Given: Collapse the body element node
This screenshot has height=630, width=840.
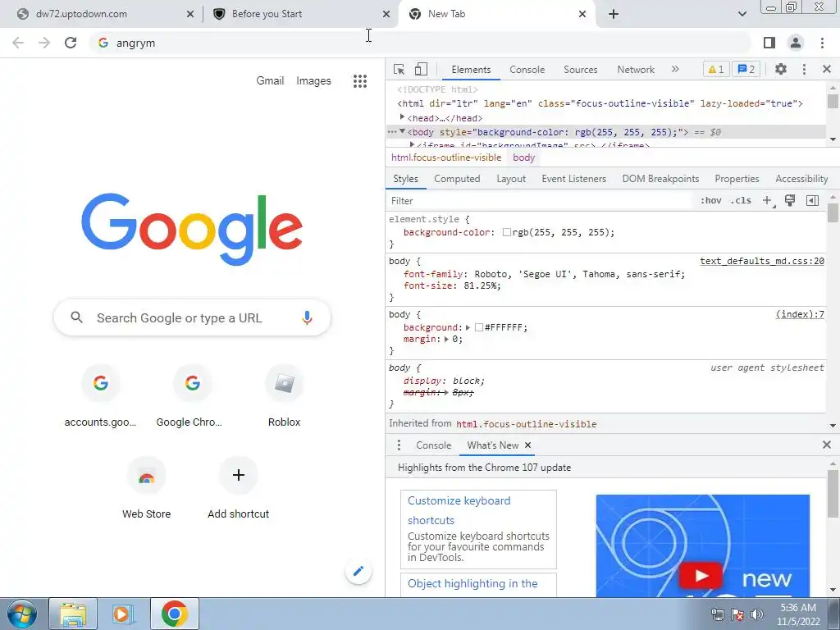Looking at the screenshot, I should [402, 131].
